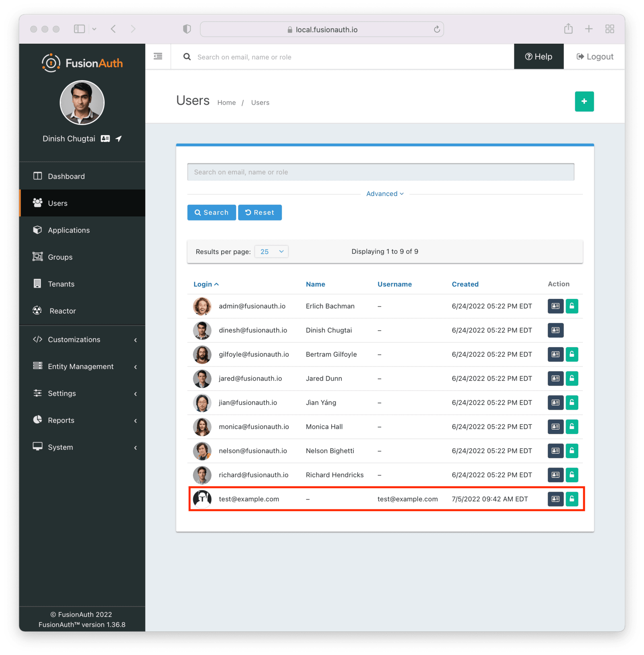Click the green add user plus button
Image resolution: width=644 pixels, height=655 pixels.
(584, 101)
